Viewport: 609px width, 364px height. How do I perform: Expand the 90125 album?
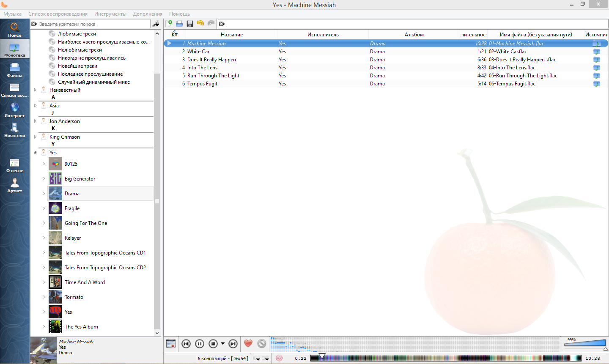coord(44,164)
